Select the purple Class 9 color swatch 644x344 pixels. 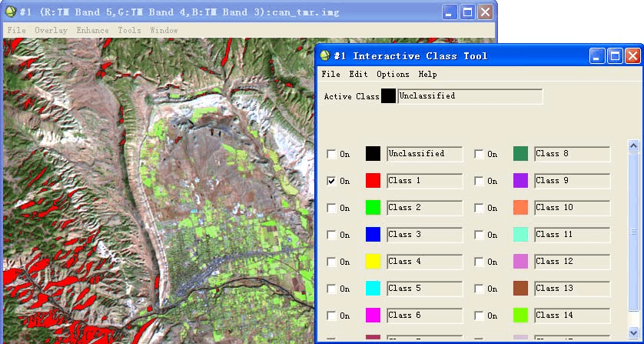click(x=520, y=181)
